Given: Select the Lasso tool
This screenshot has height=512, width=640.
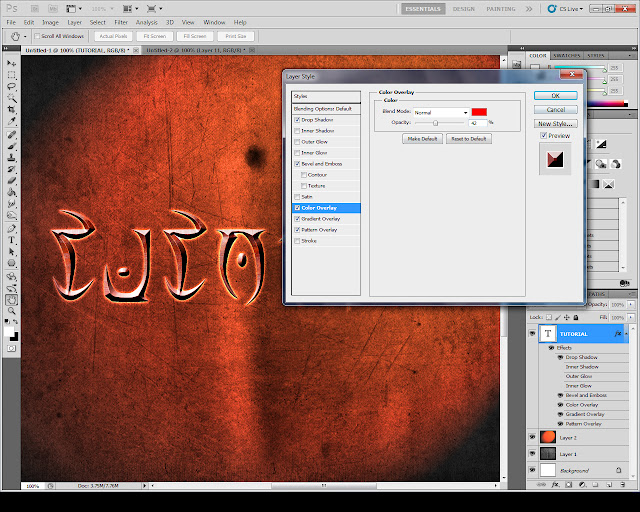Looking at the screenshot, I should click(11, 86).
